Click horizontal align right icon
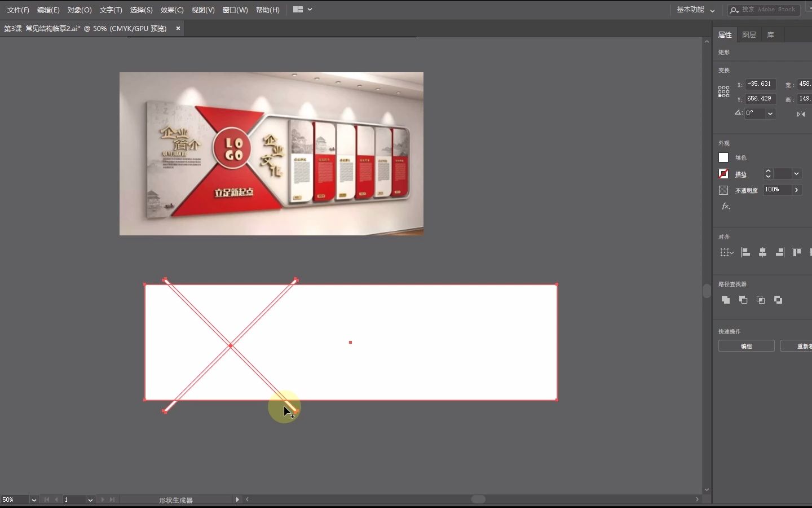 point(780,252)
